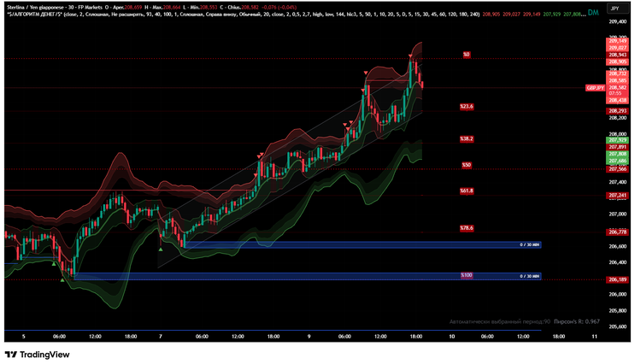
Task: Click the green 207,686 price tag
Action: coord(617,161)
